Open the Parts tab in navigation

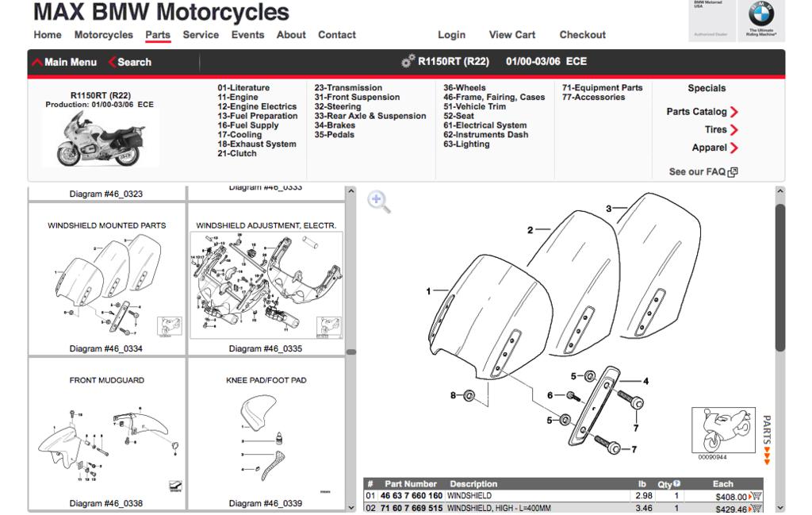coord(158,35)
